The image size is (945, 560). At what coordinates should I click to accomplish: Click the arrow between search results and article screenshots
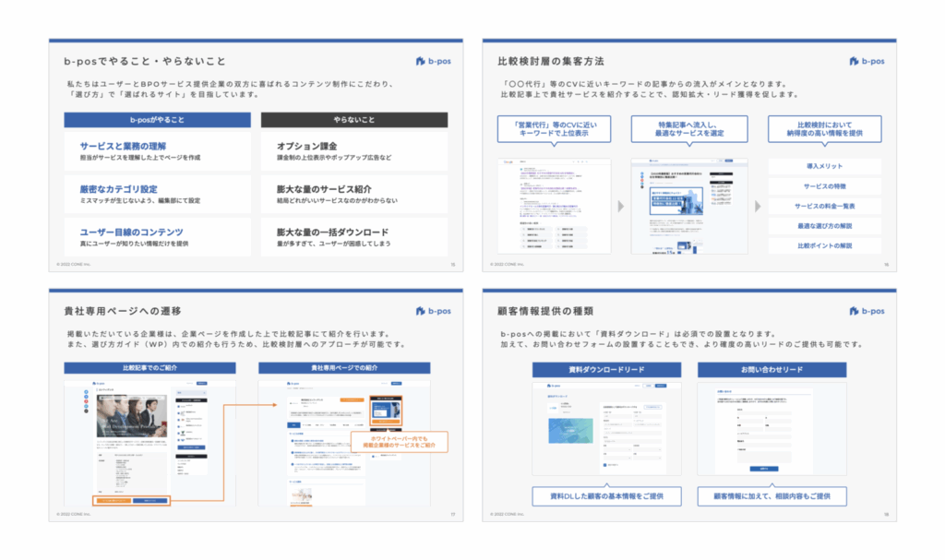tap(620, 206)
